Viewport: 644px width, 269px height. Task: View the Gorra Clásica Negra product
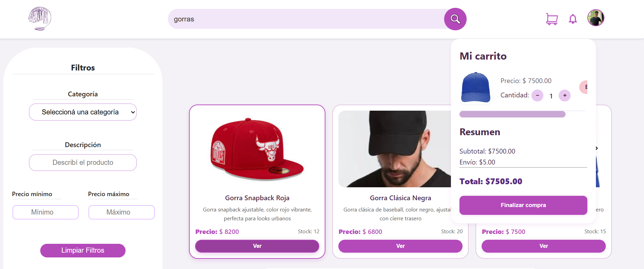pyautogui.click(x=400, y=246)
